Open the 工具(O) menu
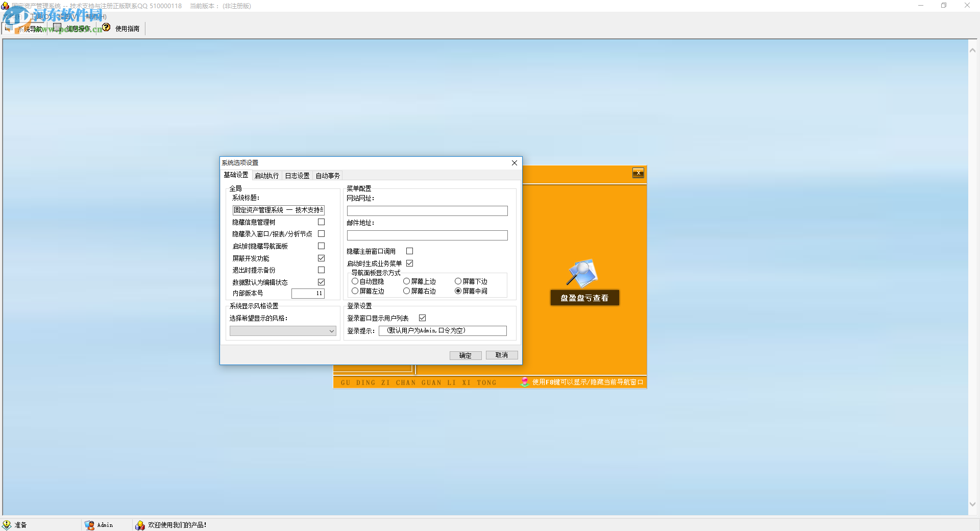Image resolution: width=980 pixels, height=531 pixels. click(41, 17)
